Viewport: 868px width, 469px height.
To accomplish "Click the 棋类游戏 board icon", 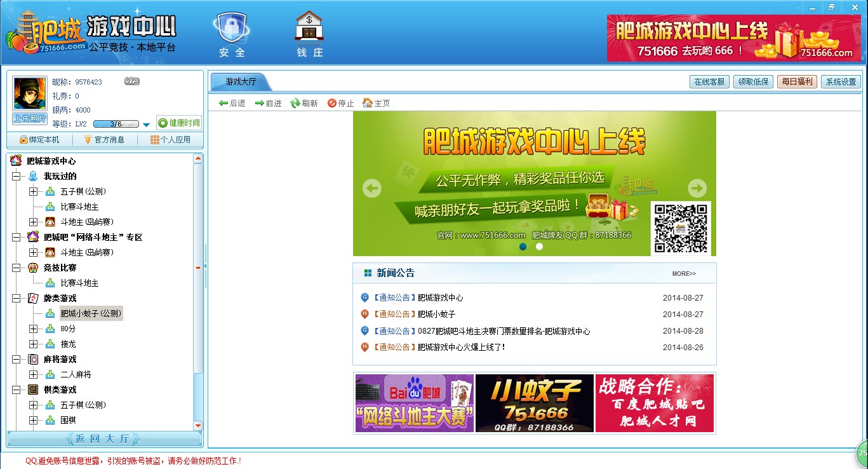I will [x=33, y=390].
